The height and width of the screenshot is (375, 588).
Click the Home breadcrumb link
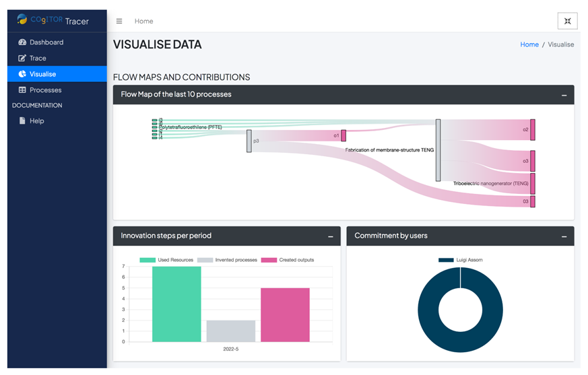click(529, 44)
